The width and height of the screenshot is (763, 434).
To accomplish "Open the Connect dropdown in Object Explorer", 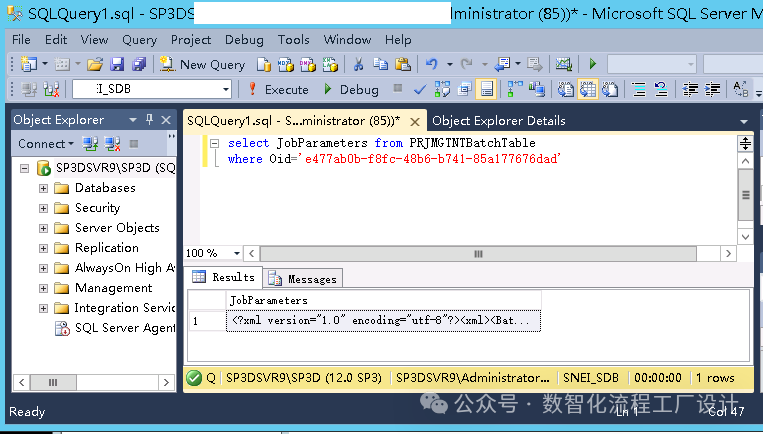I will [46, 144].
